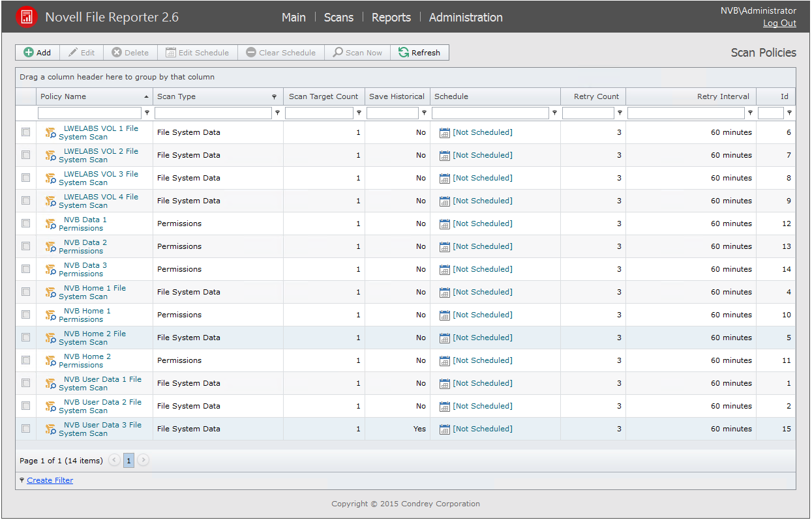Click the Novell File Reporter logo icon
The image size is (812, 520).
26,17
